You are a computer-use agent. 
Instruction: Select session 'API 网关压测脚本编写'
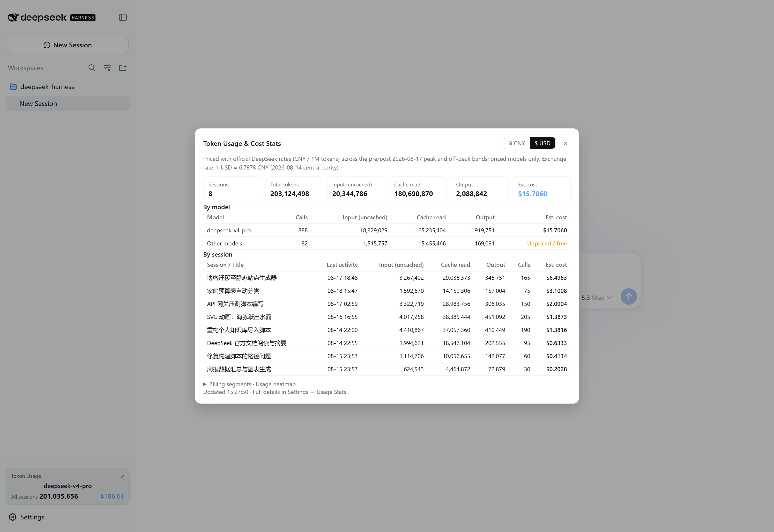(x=387, y=304)
